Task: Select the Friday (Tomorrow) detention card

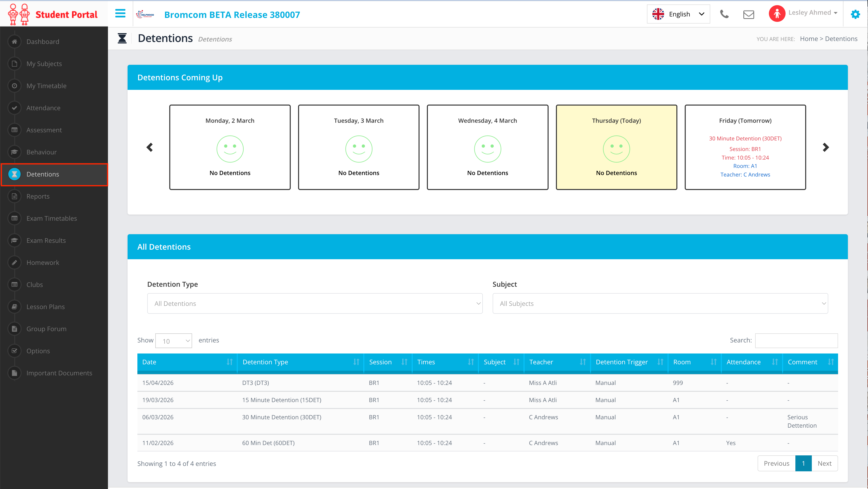Action: 745,147
